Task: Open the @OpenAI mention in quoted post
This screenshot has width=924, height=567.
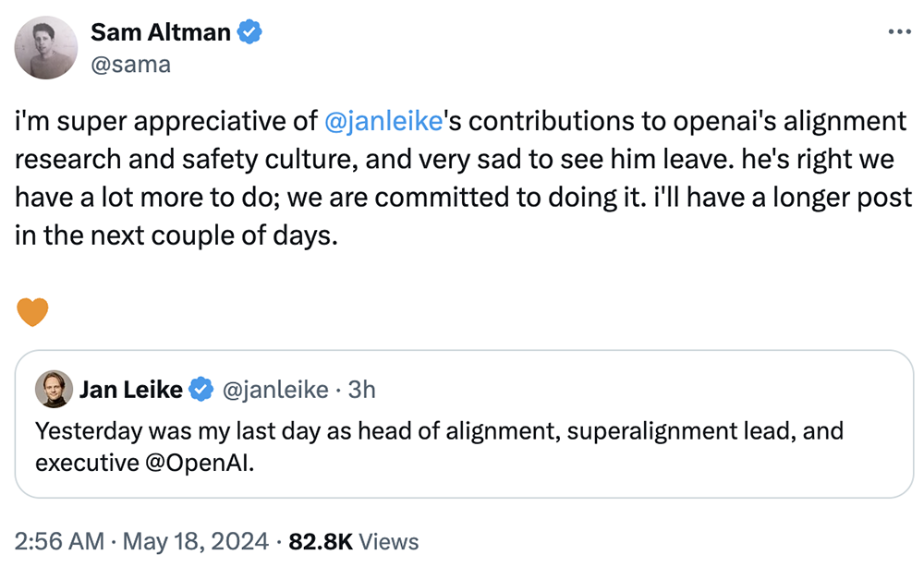Action: [x=198, y=463]
